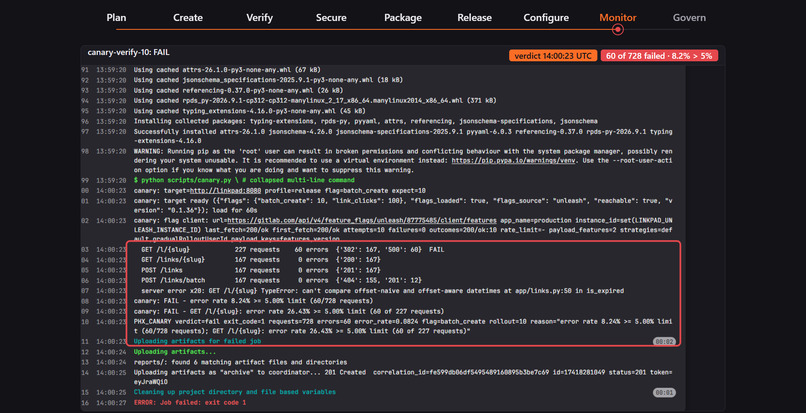Viewport: 806px width, 413px height.
Task: Open the Package stage tab
Action: point(403,17)
